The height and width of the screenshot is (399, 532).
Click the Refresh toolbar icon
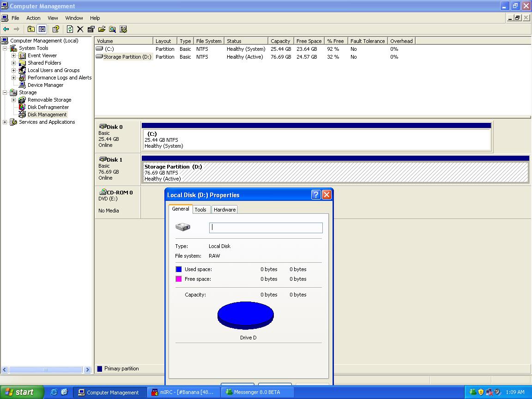70,29
